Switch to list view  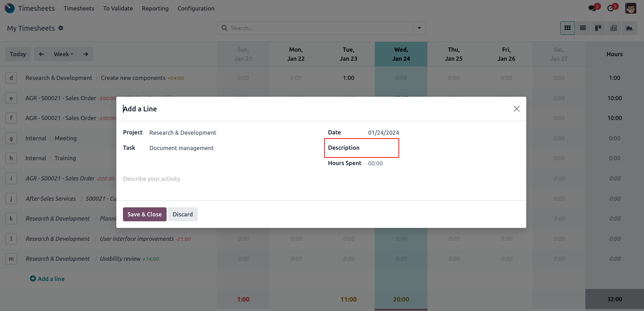coord(583,28)
